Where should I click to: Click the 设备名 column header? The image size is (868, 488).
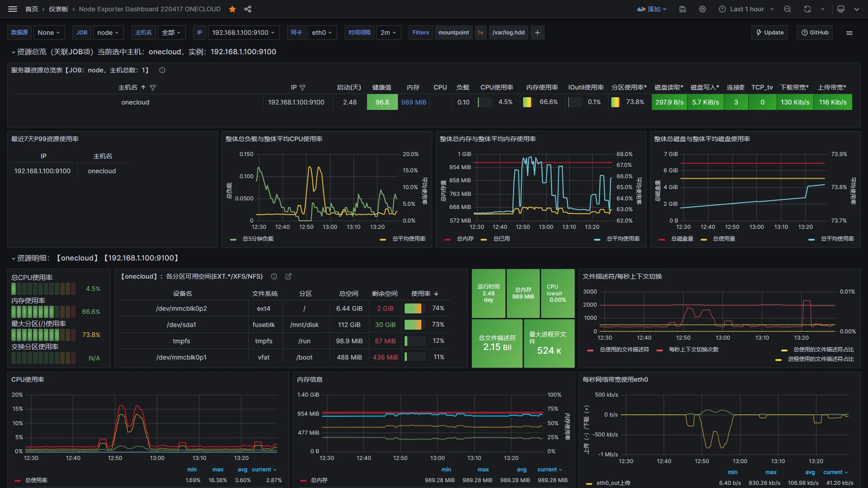tap(182, 294)
